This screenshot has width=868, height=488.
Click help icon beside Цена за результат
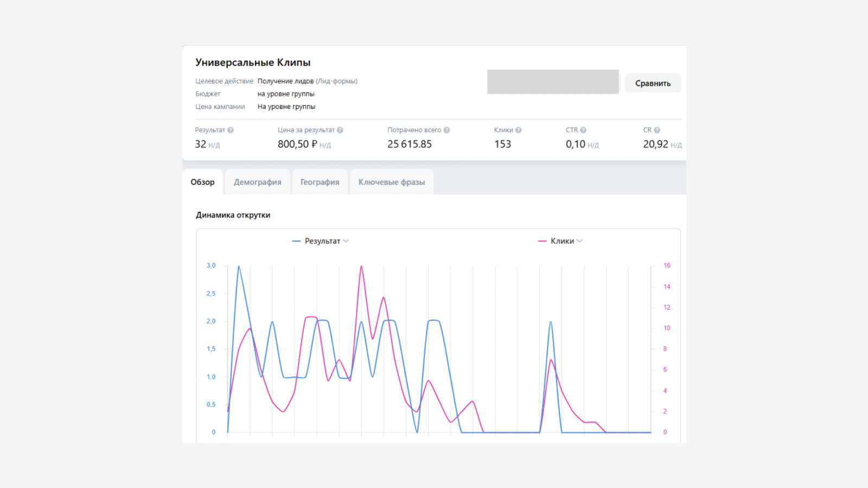pos(340,130)
